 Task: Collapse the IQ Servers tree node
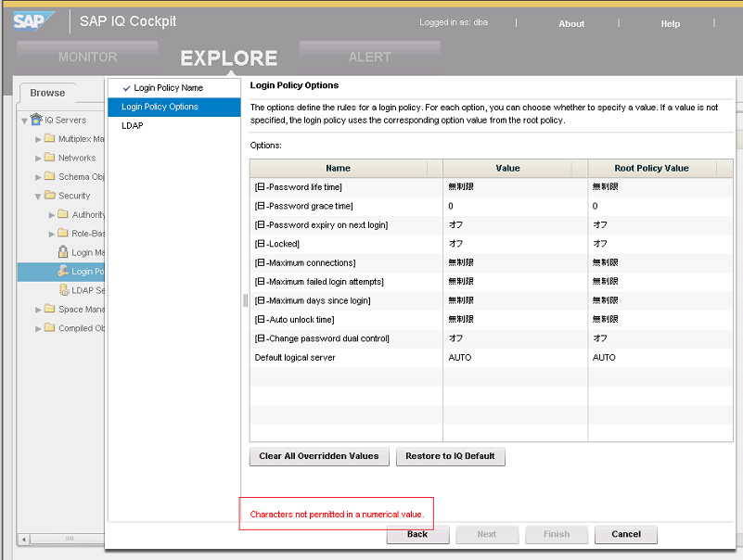(x=25, y=121)
